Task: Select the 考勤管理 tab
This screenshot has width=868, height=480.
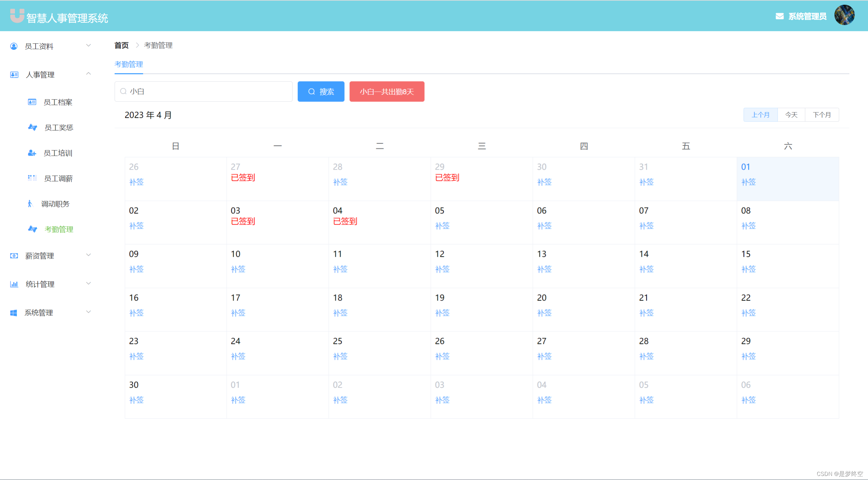Action: [129, 64]
